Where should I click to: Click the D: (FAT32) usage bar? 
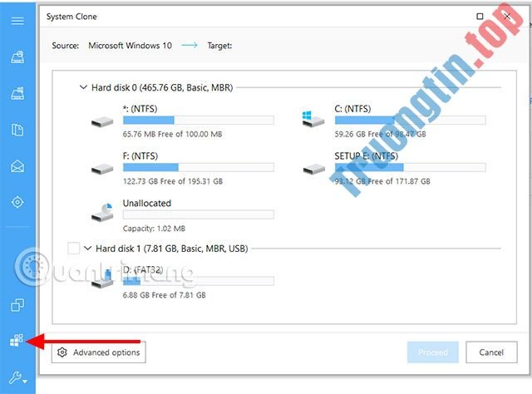point(199,281)
